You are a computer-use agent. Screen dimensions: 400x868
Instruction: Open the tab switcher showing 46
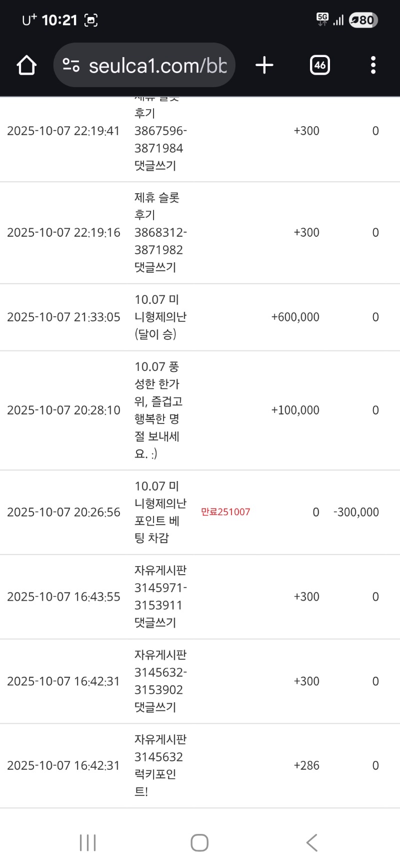tap(320, 65)
